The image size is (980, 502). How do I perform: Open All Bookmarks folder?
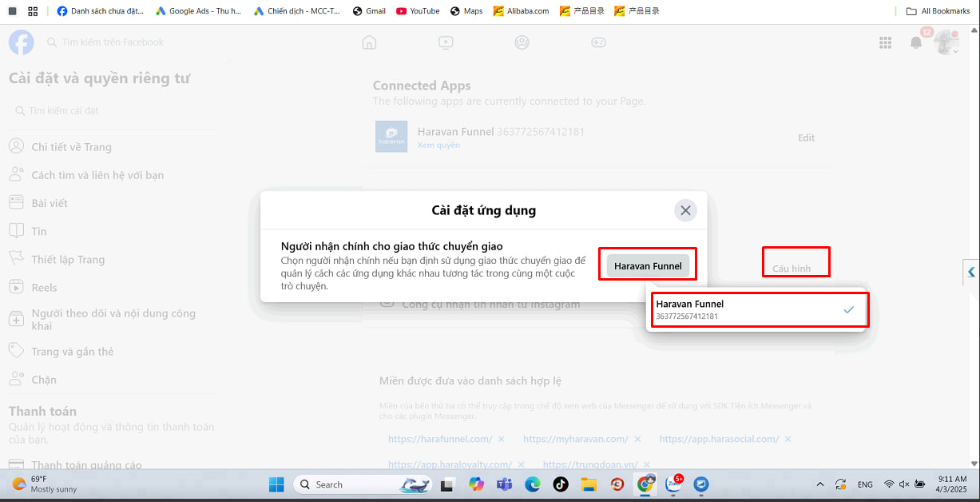(938, 11)
